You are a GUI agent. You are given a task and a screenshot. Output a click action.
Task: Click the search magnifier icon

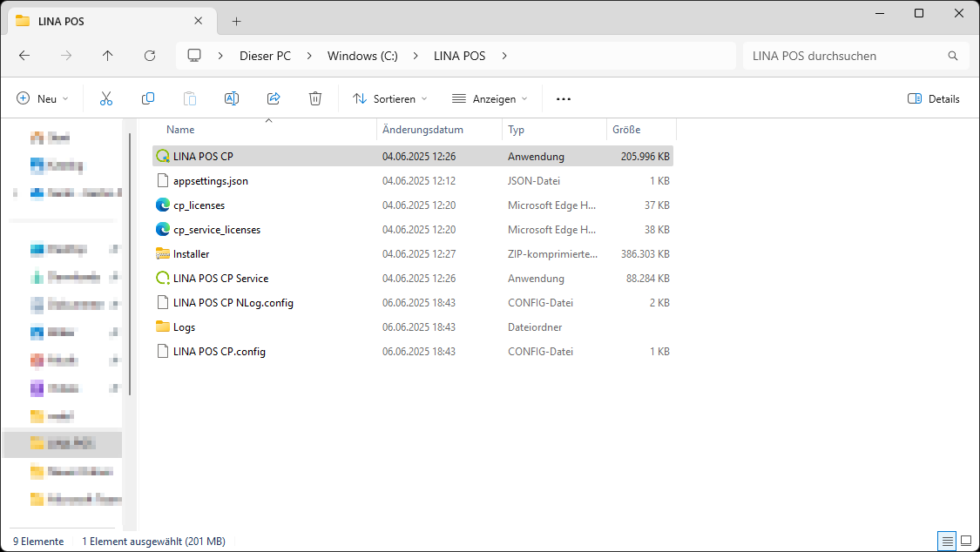952,56
